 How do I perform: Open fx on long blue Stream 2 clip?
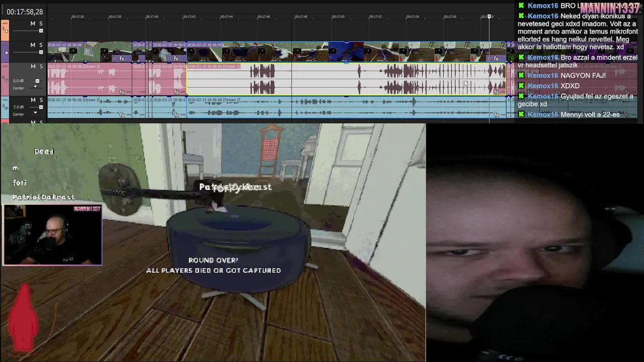(496, 115)
